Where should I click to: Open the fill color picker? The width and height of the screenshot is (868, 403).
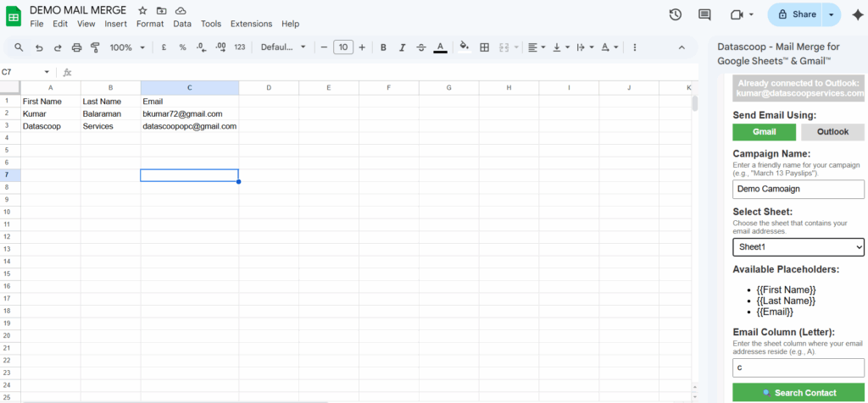point(463,47)
